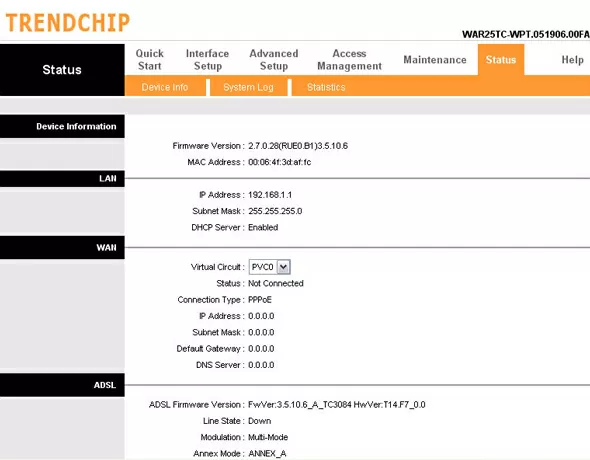Click the Device Information section header
This screenshot has width=590, height=460.
pos(62,126)
